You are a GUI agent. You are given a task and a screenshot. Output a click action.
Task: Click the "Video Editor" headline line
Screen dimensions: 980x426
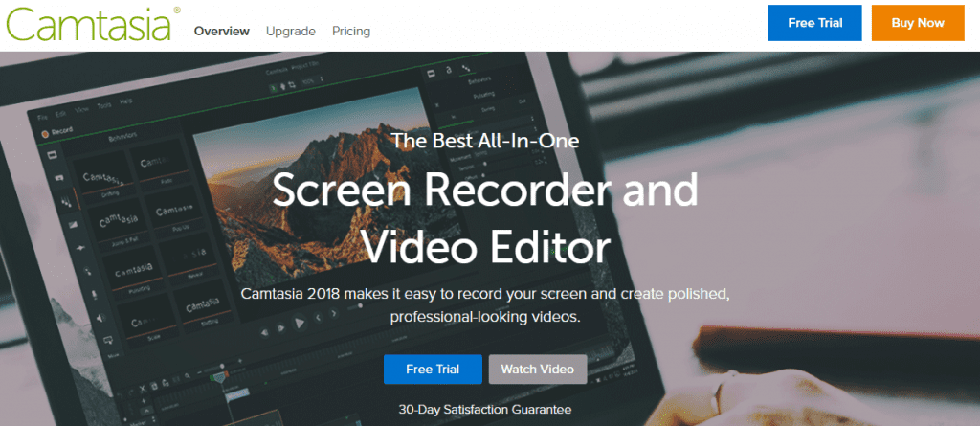486,246
